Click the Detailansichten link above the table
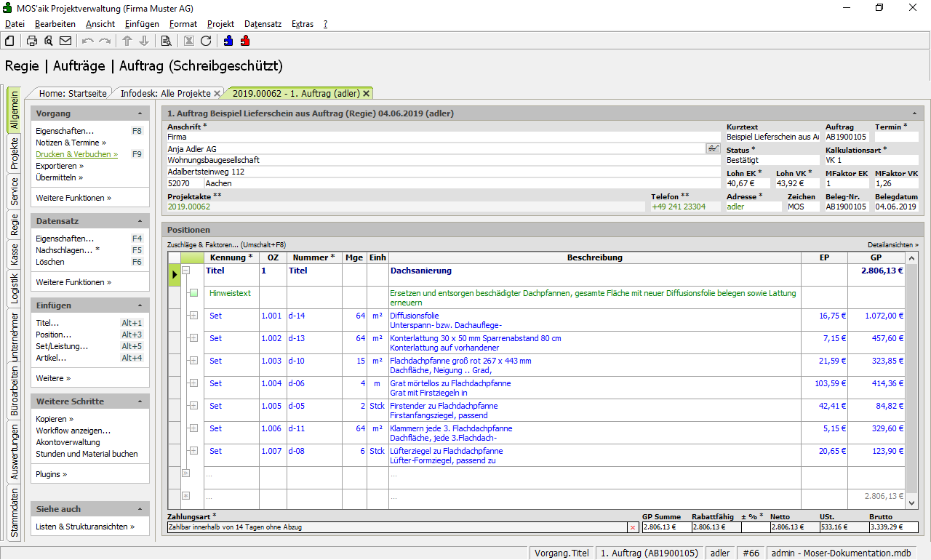This screenshot has width=931, height=560. click(x=892, y=245)
